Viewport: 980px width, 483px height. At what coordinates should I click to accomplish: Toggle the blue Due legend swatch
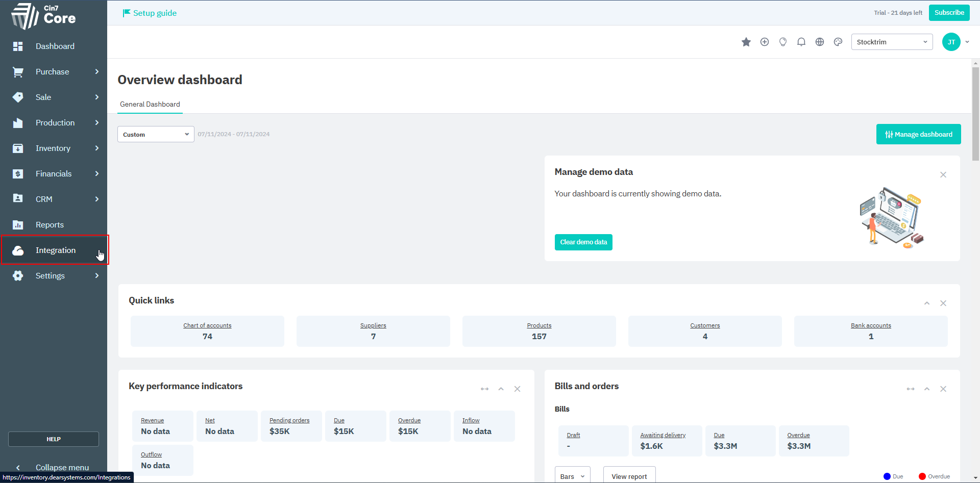[x=887, y=476]
